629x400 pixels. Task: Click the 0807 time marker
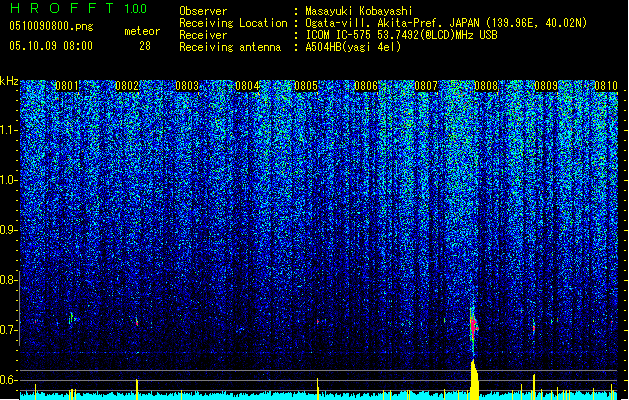tap(426, 85)
